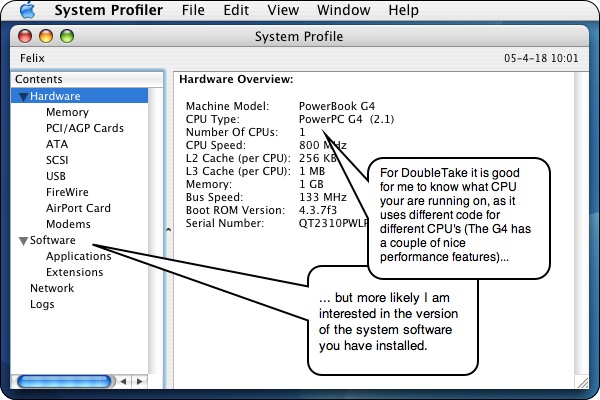Click the "Number Of CPUs:" label
Image resolution: width=600 pixels, height=400 pixels.
(x=232, y=132)
